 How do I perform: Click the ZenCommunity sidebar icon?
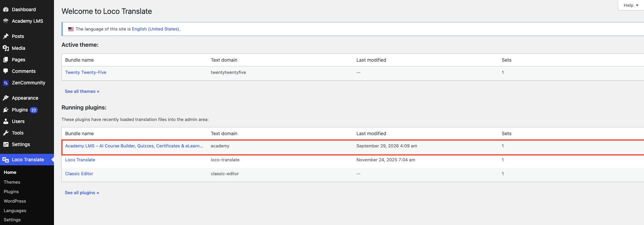(6, 83)
